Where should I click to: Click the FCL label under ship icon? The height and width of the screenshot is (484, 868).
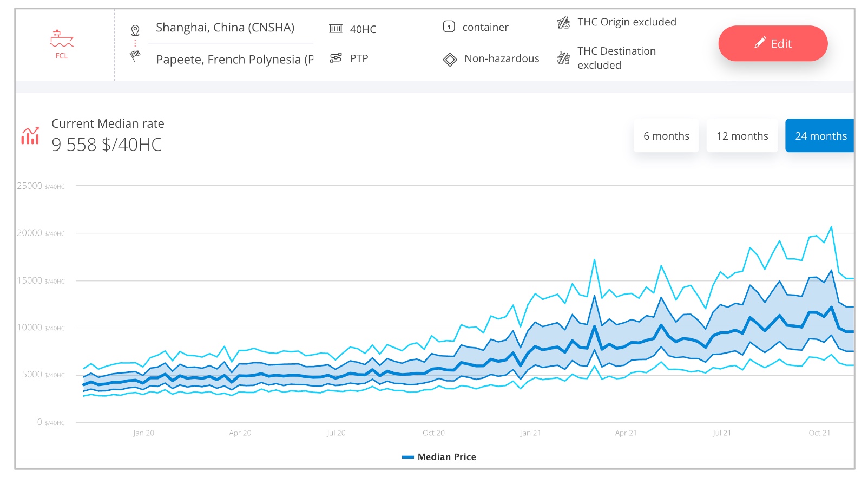coord(62,56)
